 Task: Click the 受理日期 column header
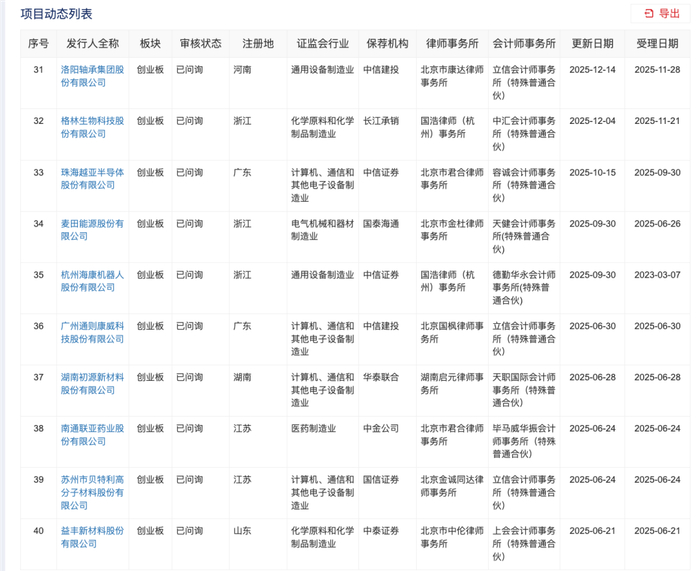tap(657, 43)
